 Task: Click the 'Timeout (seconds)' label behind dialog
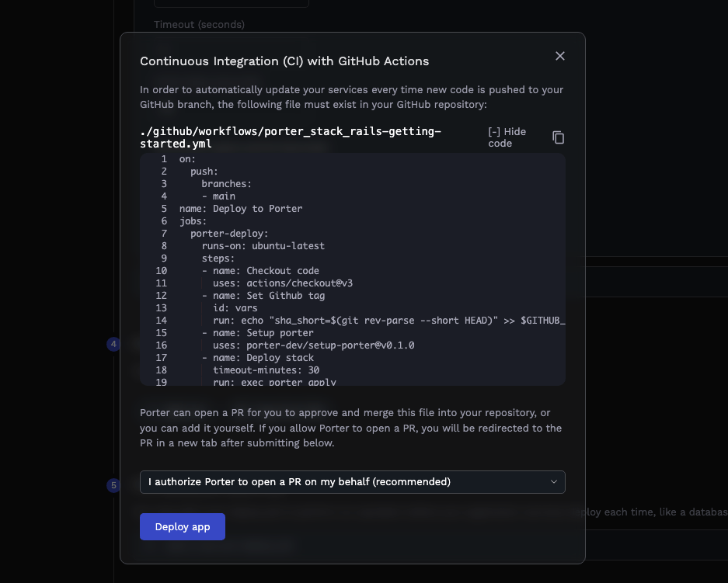[x=199, y=25]
